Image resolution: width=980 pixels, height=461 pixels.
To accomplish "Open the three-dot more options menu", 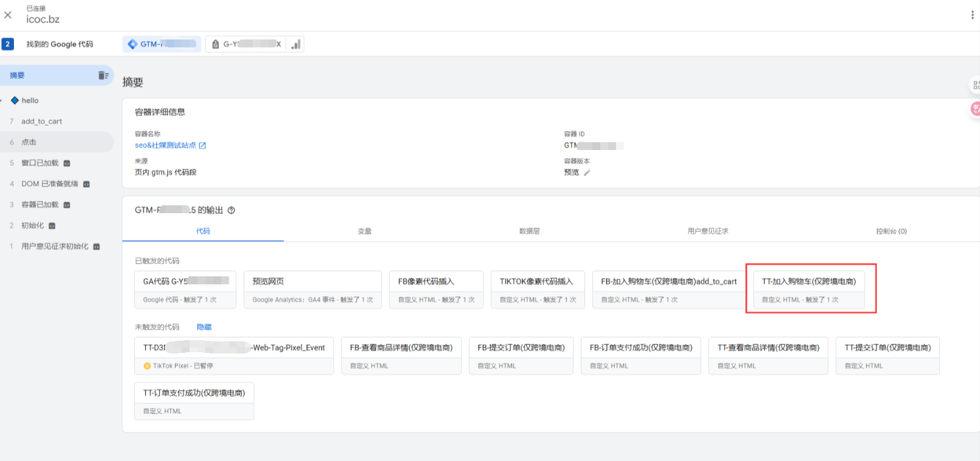I will [x=972, y=15].
